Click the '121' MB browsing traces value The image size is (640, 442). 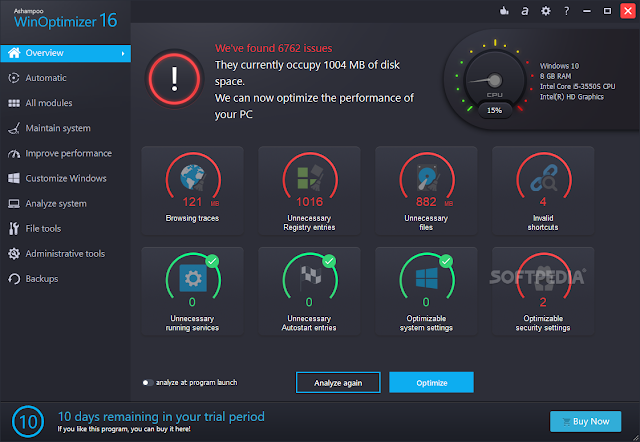(x=192, y=202)
